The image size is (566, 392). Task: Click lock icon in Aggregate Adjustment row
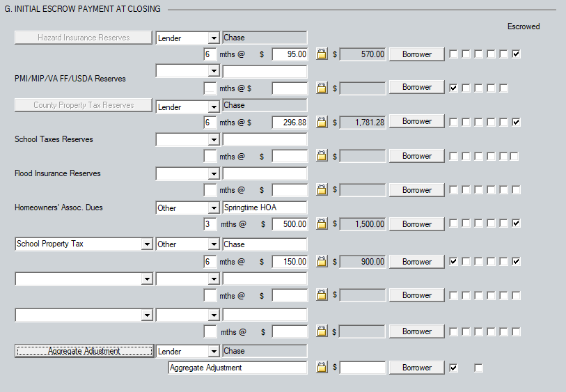[322, 368]
